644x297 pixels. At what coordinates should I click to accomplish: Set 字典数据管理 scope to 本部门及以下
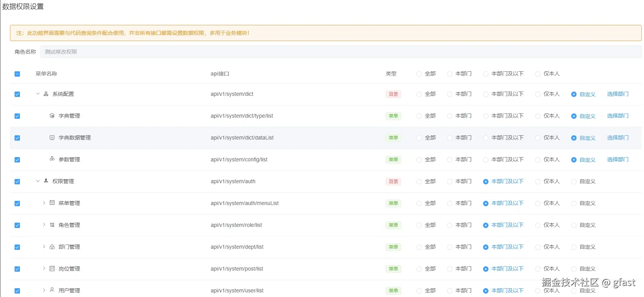click(x=486, y=138)
